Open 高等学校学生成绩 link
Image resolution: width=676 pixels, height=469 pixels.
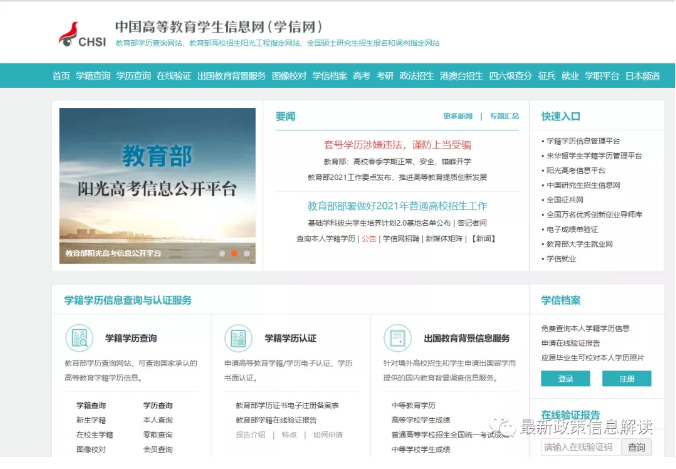tap(421, 420)
